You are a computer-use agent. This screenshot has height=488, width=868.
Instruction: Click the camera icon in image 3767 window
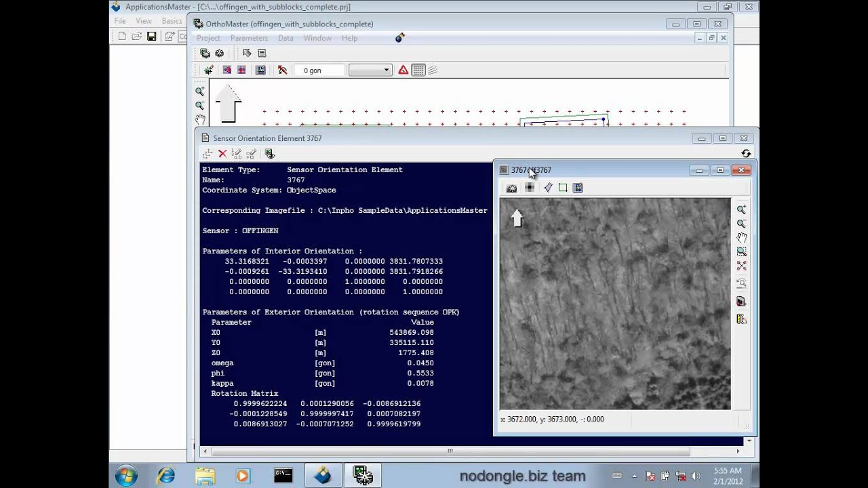[512, 188]
